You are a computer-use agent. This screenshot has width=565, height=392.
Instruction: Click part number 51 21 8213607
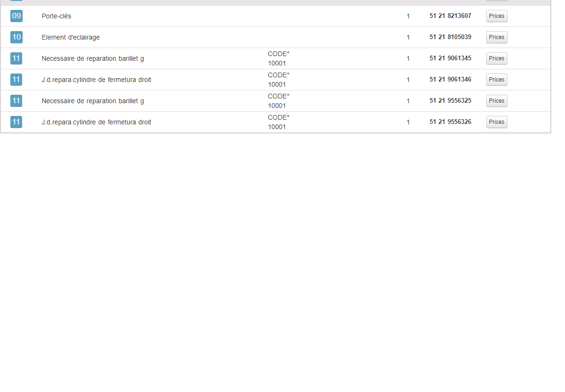click(450, 16)
